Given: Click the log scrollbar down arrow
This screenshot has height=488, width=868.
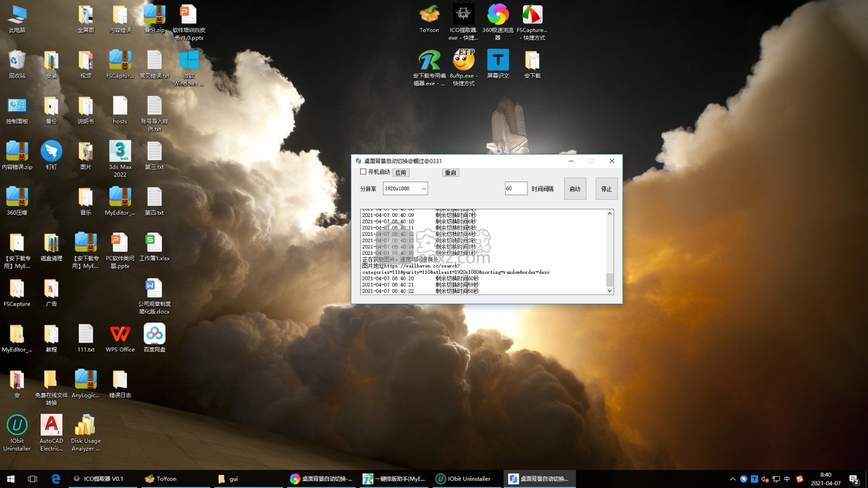Looking at the screenshot, I should pos(610,291).
